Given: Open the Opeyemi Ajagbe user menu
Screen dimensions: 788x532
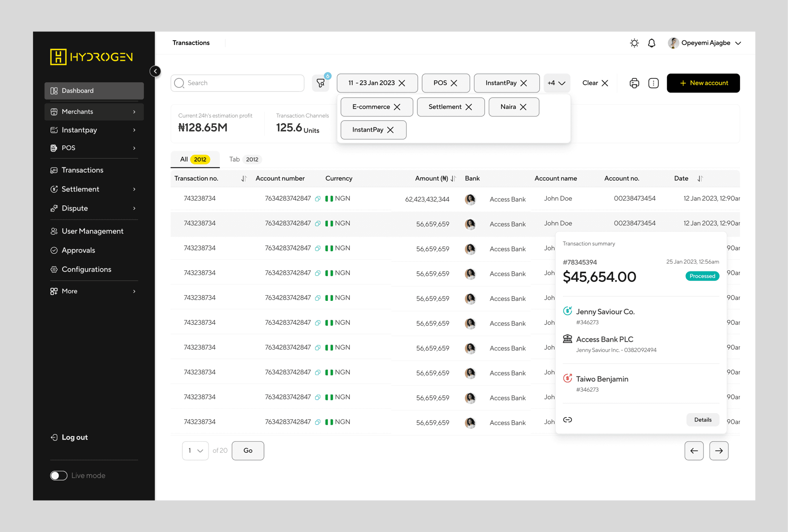Looking at the screenshot, I should (705, 43).
